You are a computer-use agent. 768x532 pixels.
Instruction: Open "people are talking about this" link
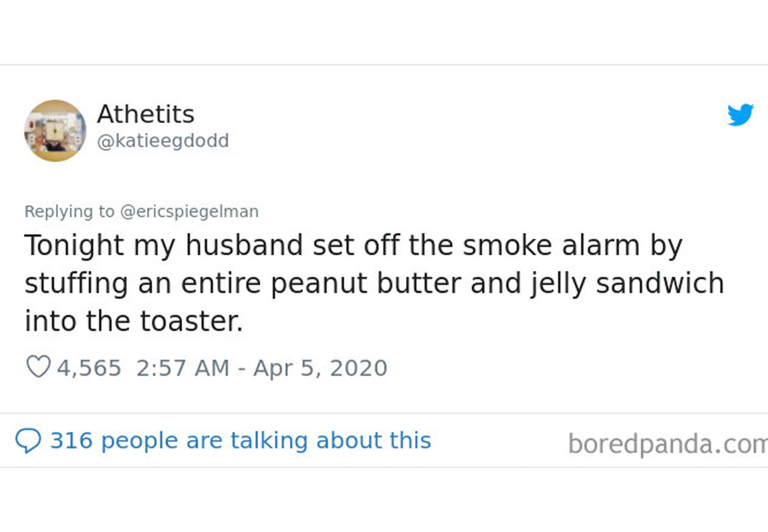[x=266, y=441]
